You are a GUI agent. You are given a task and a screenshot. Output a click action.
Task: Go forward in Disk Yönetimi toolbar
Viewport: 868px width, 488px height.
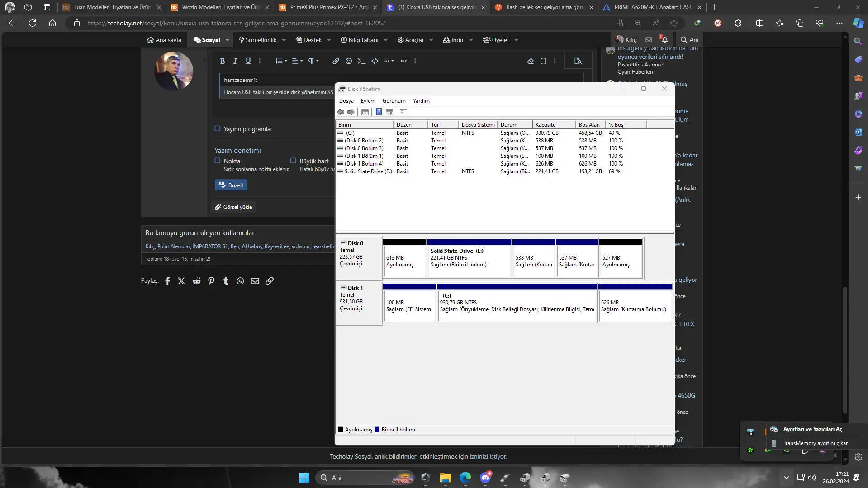point(351,112)
